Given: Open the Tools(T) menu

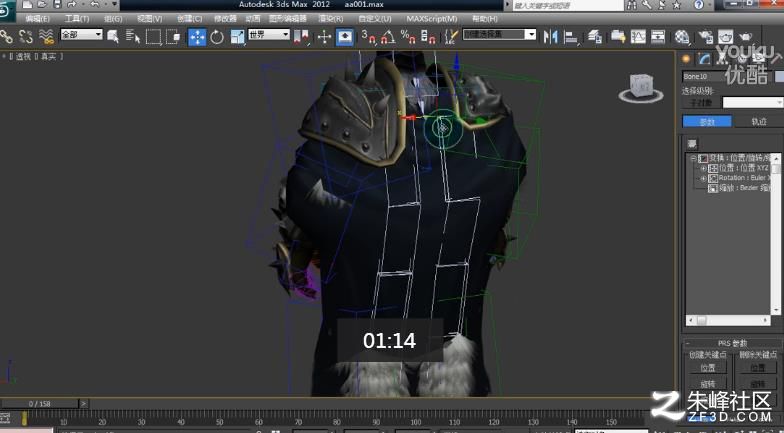Looking at the screenshot, I should [x=77, y=18].
